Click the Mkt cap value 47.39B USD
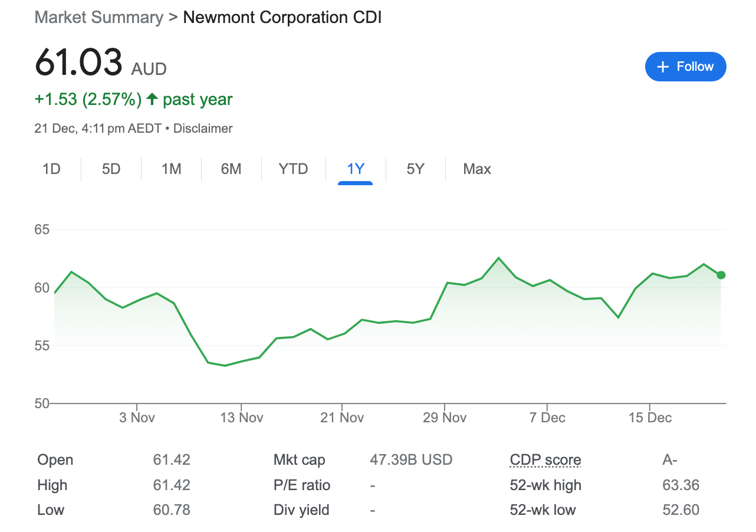Screen dimensions: 756x532 pos(411,460)
